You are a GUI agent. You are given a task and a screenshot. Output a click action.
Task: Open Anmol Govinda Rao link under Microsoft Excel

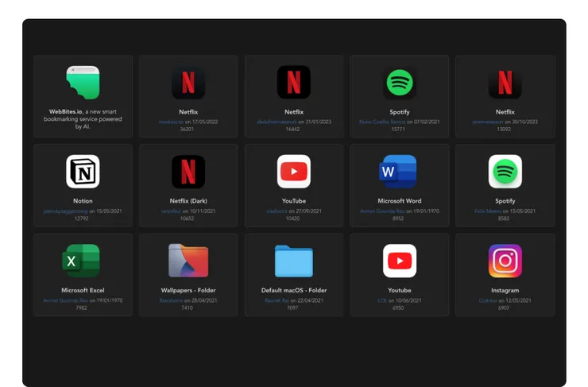tap(65, 300)
